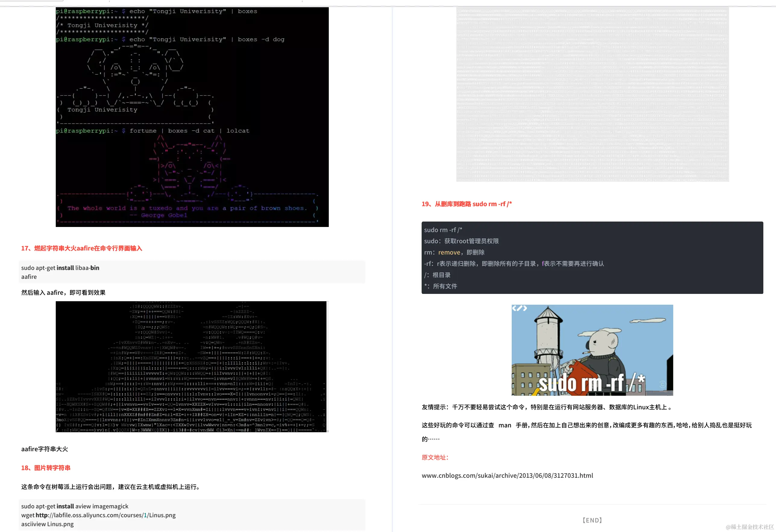Click the 原文地址 red label
The width and height of the screenshot is (776, 532).
tap(435, 457)
